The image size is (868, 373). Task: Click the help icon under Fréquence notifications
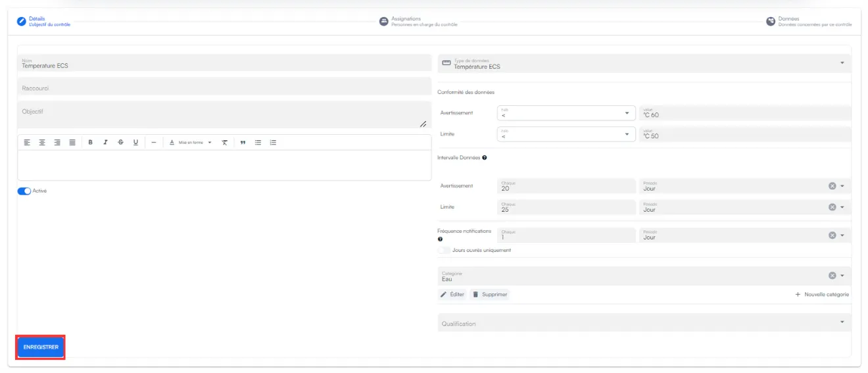click(x=440, y=239)
